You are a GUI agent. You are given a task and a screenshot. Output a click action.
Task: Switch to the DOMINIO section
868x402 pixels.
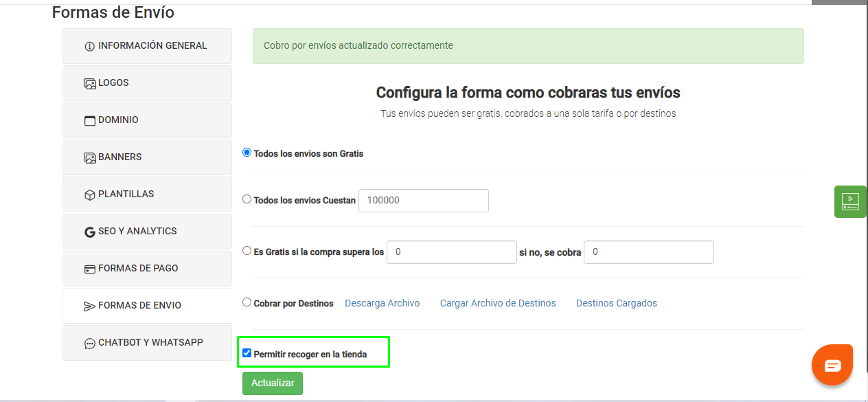click(147, 120)
